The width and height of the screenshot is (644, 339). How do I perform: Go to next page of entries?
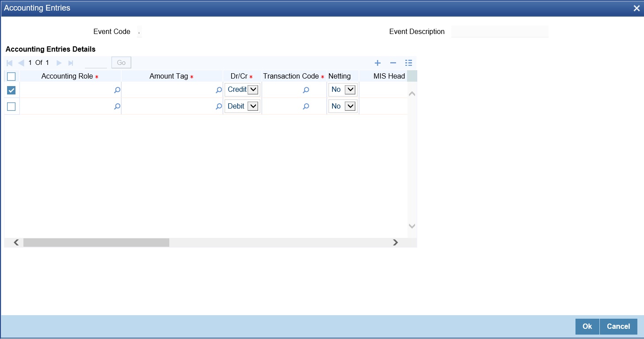coord(59,63)
